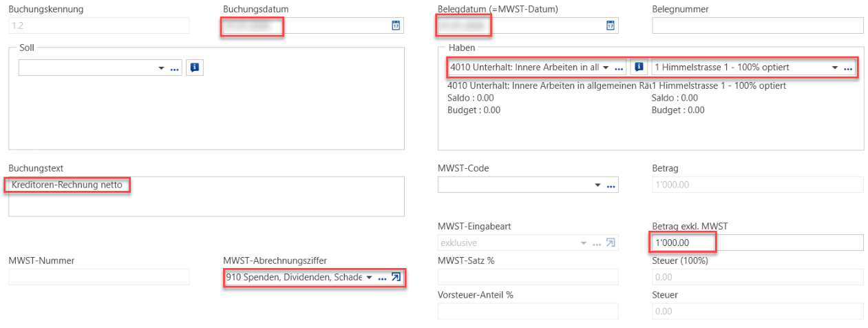
Task: Open MWST-Abrechnungsziffer linked record arrow icon
Action: coord(396,277)
